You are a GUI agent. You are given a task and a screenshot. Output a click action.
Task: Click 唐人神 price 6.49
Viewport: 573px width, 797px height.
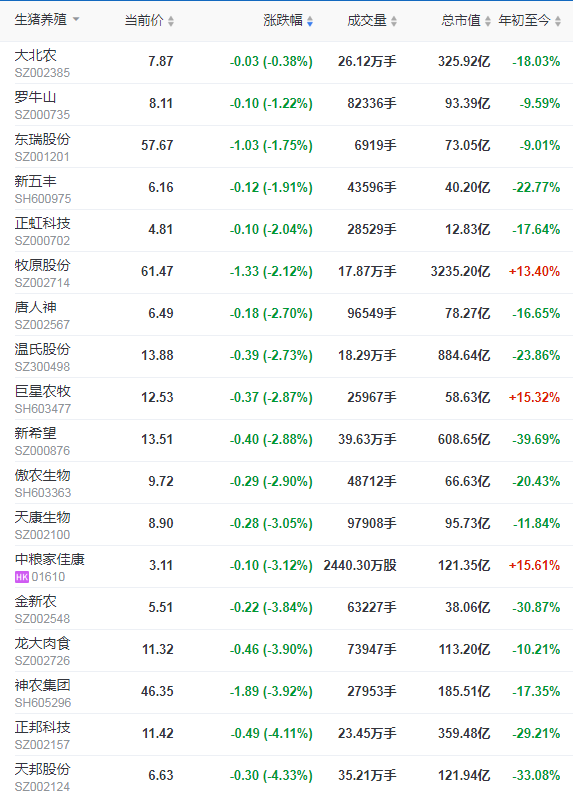[x=161, y=314]
